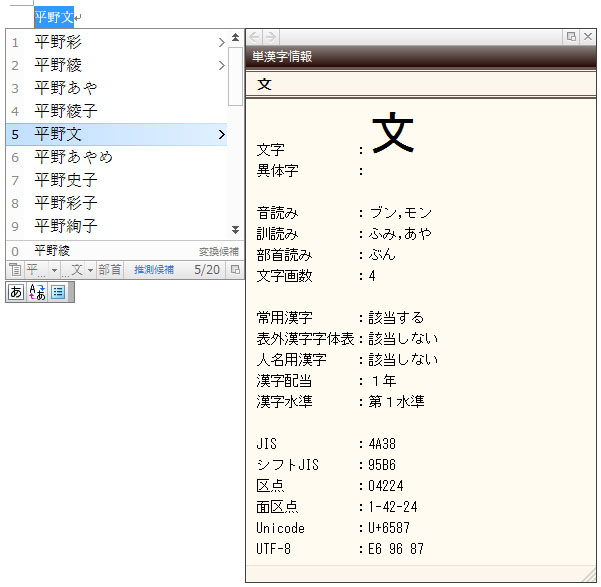Open the …文 suffix dropdown arrow
601x587 pixels.
tap(90, 270)
